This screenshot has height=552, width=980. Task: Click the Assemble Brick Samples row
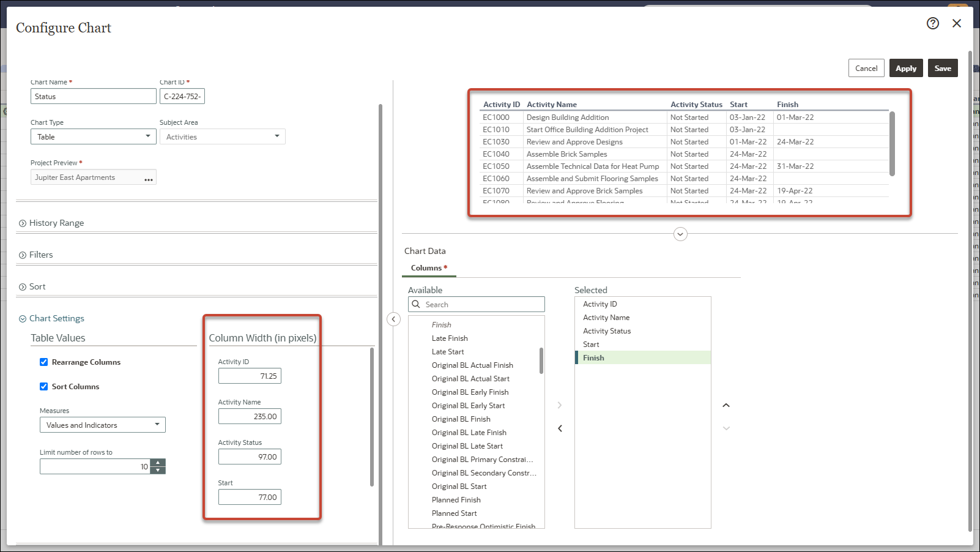[x=684, y=154]
